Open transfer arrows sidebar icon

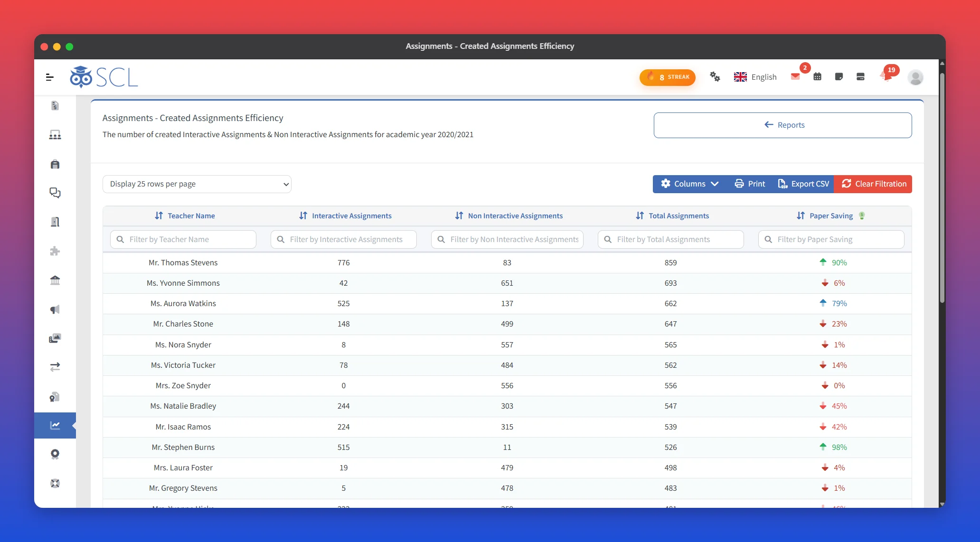(55, 367)
